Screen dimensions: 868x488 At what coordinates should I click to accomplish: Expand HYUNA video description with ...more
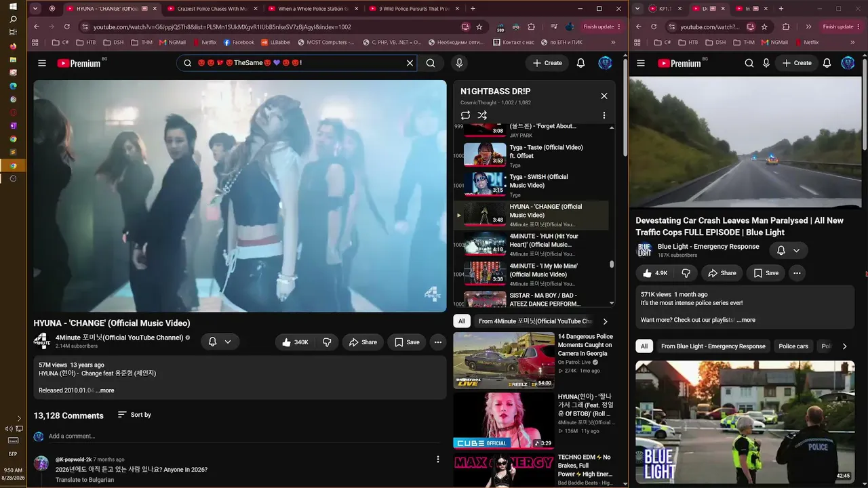105,390
